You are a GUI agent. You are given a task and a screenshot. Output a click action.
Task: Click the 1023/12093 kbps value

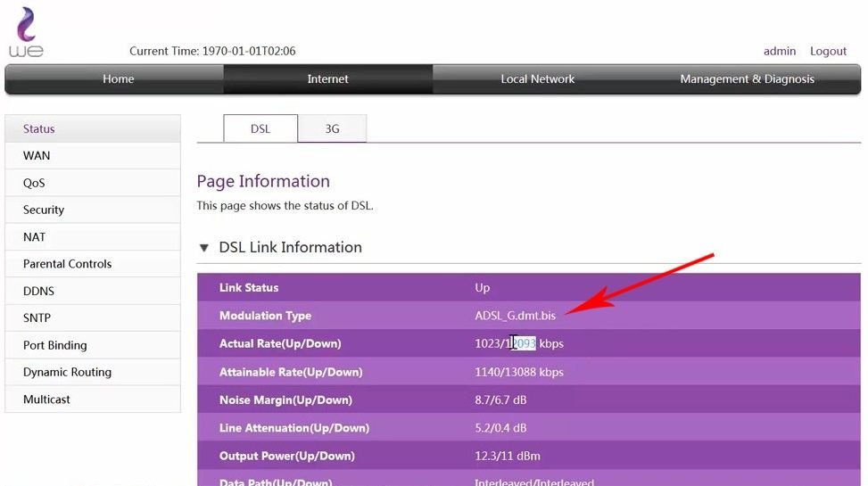[519, 343]
